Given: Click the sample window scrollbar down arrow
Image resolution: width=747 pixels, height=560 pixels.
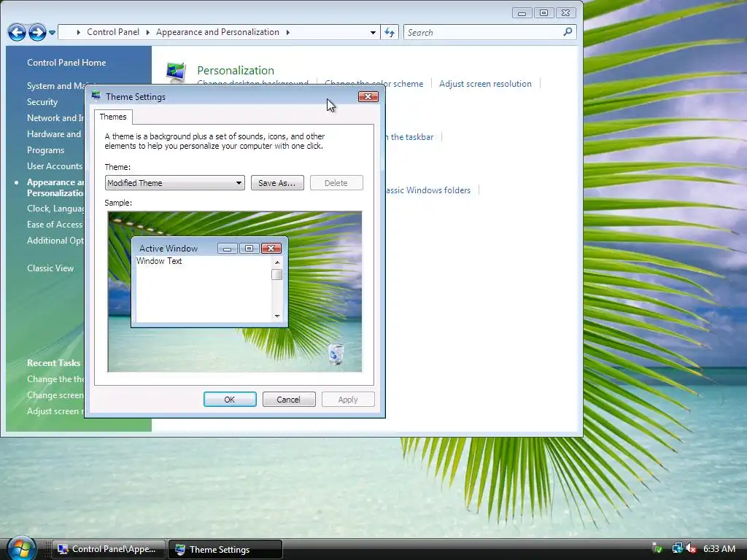Looking at the screenshot, I should (276, 316).
